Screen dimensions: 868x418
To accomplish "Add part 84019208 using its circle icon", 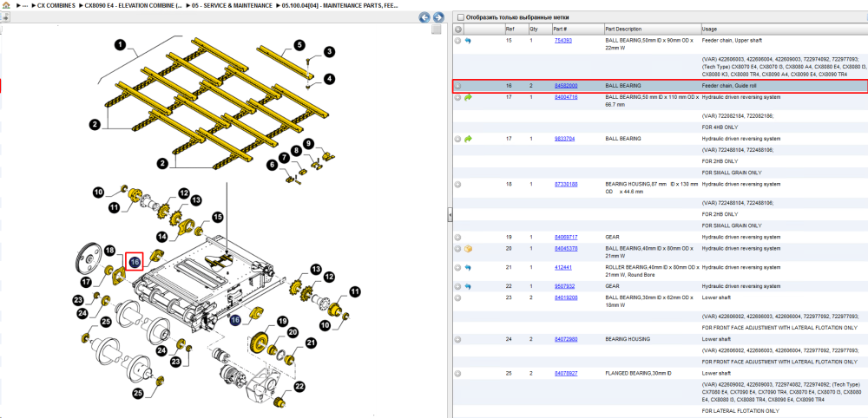I will tap(457, 298).
